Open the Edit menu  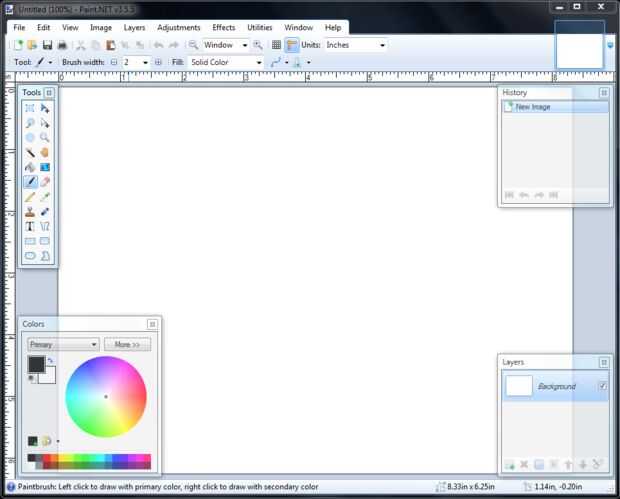43,27
